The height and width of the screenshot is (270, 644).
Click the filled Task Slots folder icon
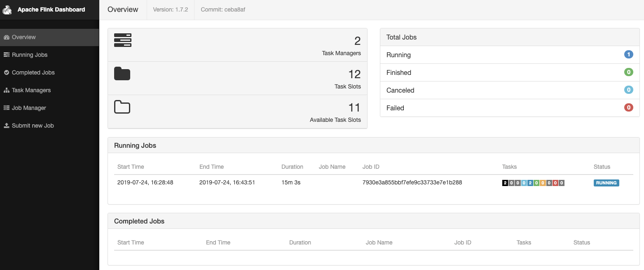122,74
